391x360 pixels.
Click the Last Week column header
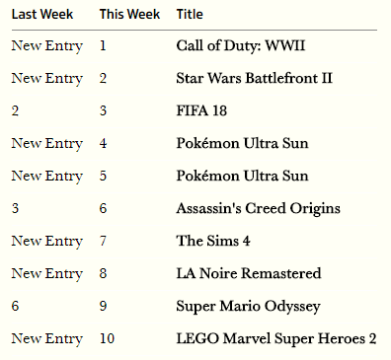(42, 14)
